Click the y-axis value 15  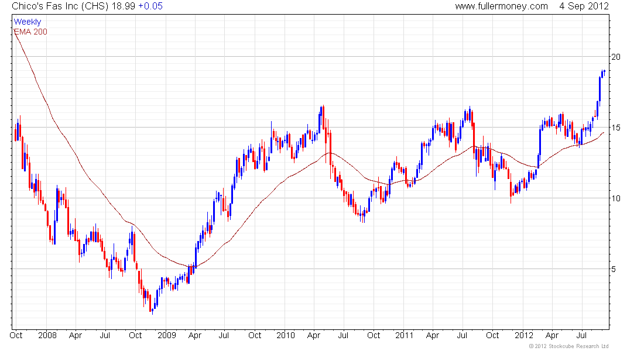click(x=616, y=128)
